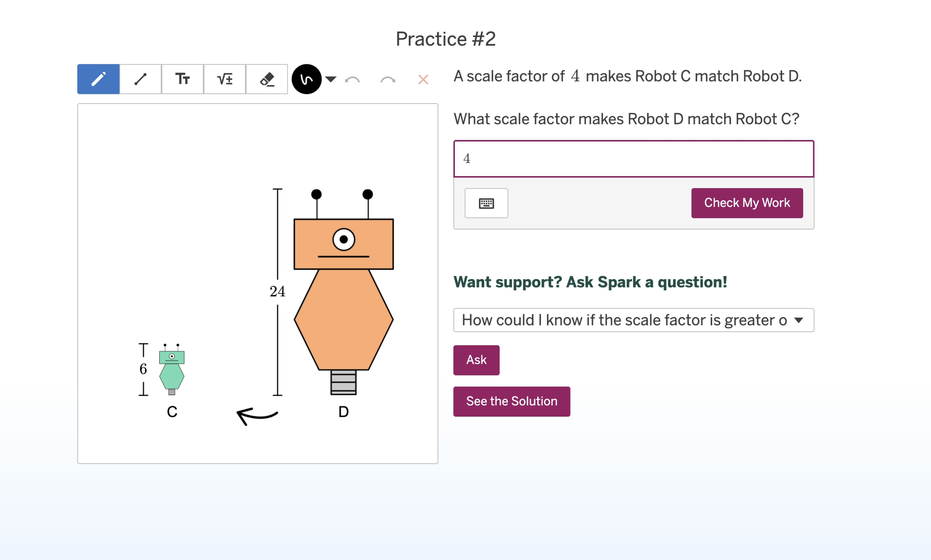Click the Ask button
931x560 pixels.
(x=476, y=360)
